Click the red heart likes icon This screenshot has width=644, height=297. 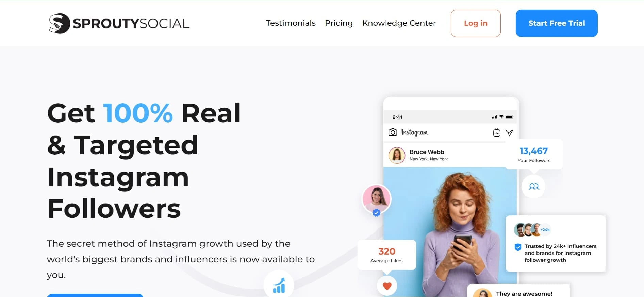point(387,286)
